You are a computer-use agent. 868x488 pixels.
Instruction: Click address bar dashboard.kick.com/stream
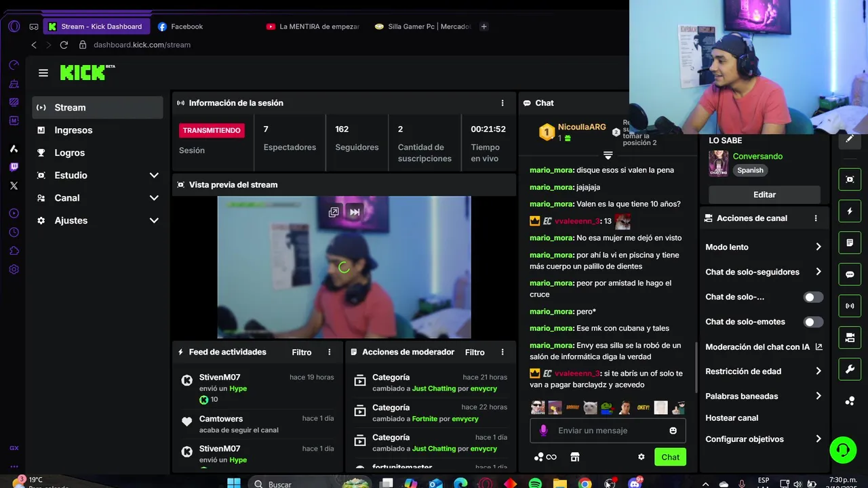(x=142, y=45)
